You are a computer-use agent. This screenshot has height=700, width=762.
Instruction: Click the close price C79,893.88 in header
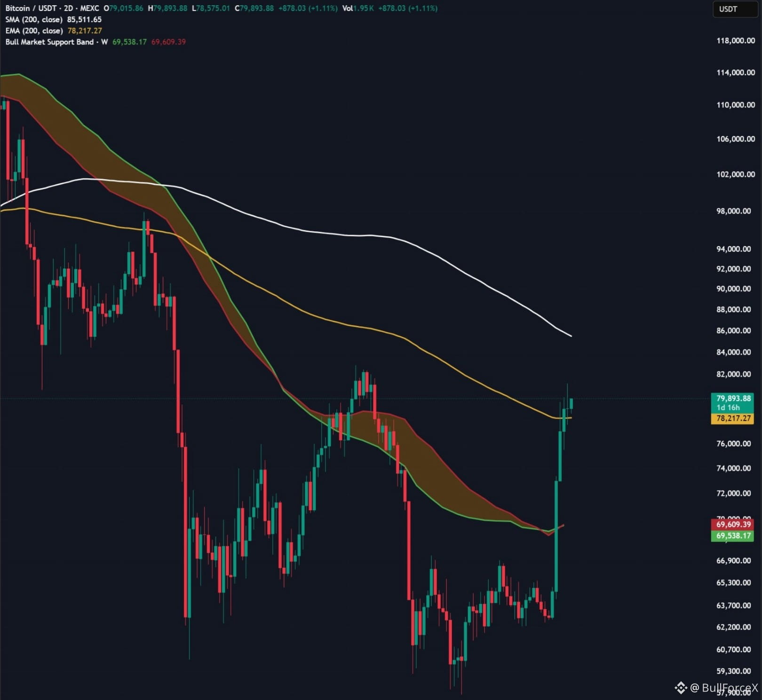(x=254, y=8)
